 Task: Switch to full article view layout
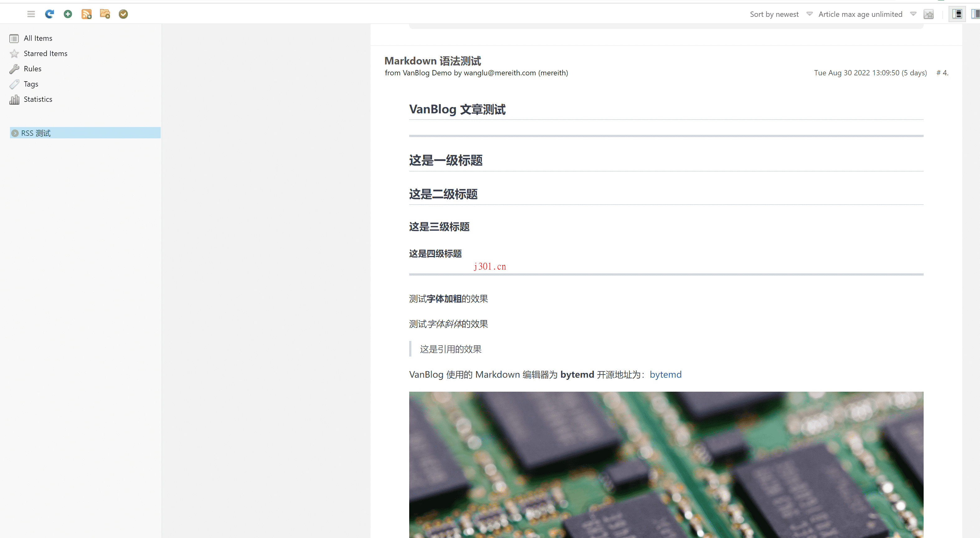pyautogui.click(x=957, y=14)
